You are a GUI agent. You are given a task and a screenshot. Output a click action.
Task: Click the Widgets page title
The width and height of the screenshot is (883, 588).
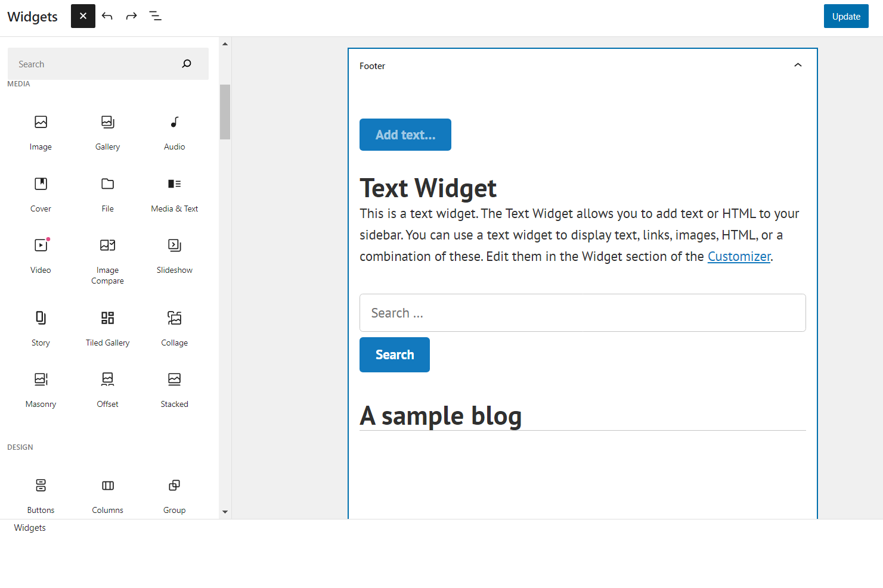[33, 17]
